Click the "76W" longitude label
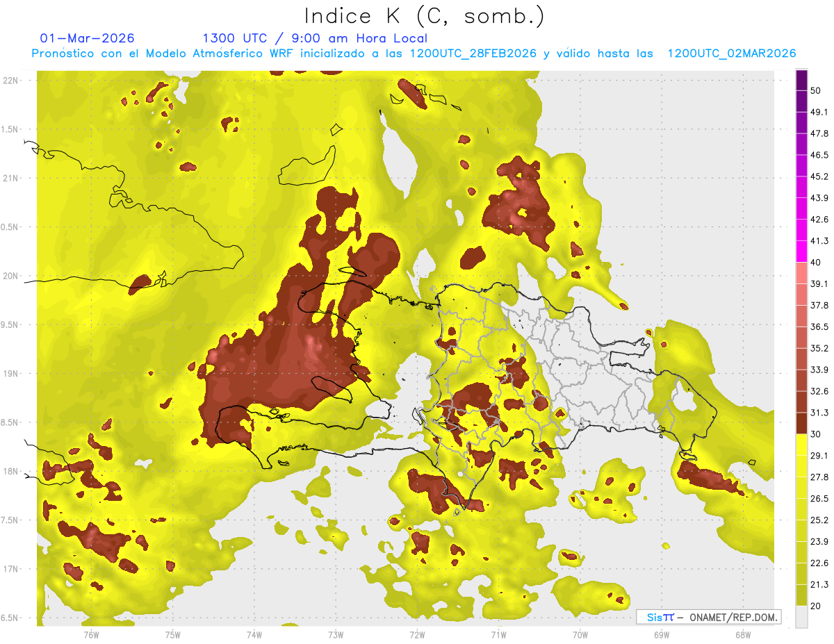 pos(91,634)
